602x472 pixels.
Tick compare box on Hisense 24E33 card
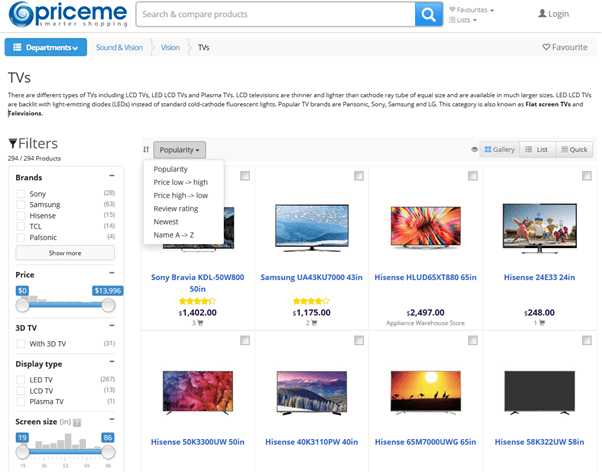587,176
